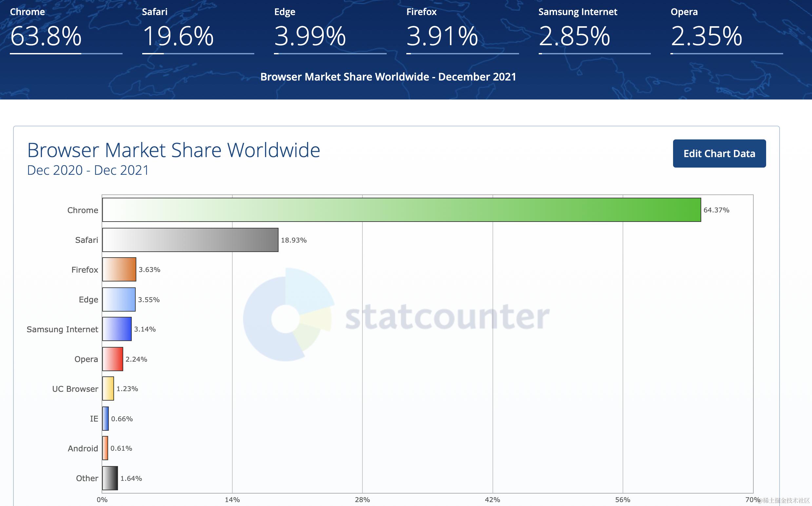Click the yellow UC Browser bar

point(108,389)
